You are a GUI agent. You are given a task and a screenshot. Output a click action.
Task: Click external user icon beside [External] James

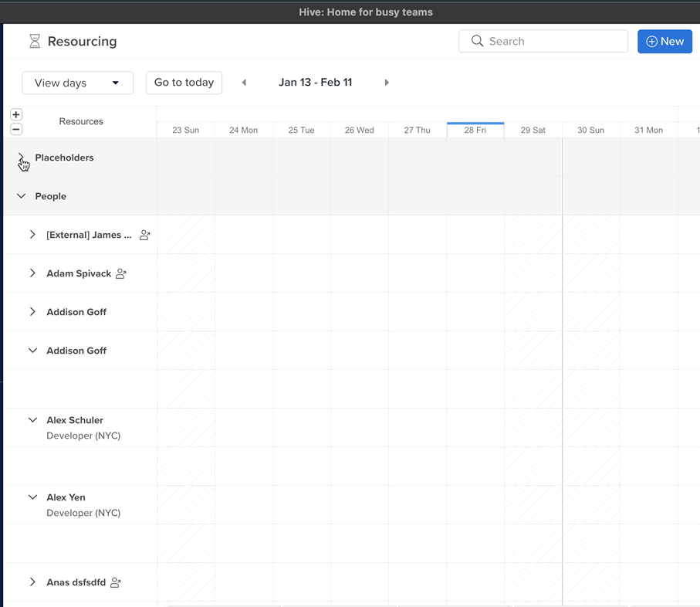coord(144,235)
